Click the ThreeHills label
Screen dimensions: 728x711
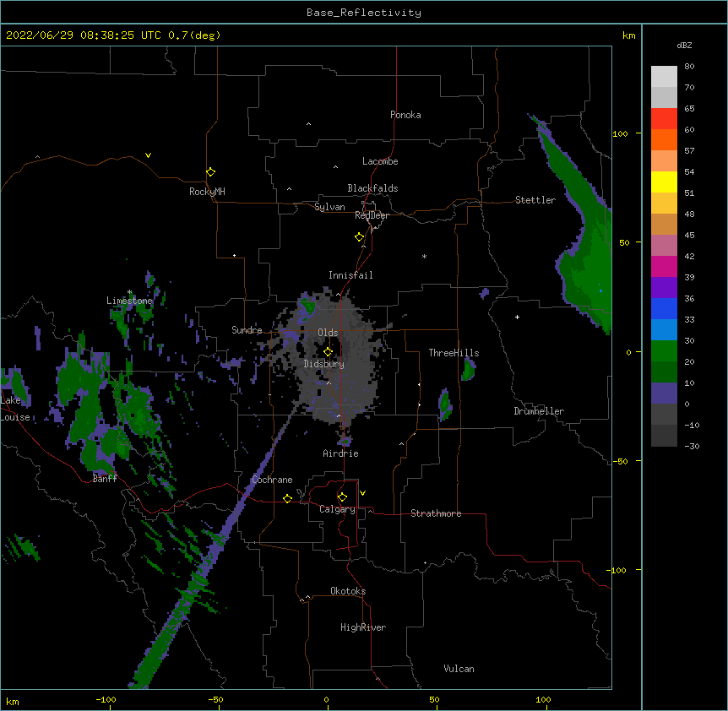[x=454, y=353]
